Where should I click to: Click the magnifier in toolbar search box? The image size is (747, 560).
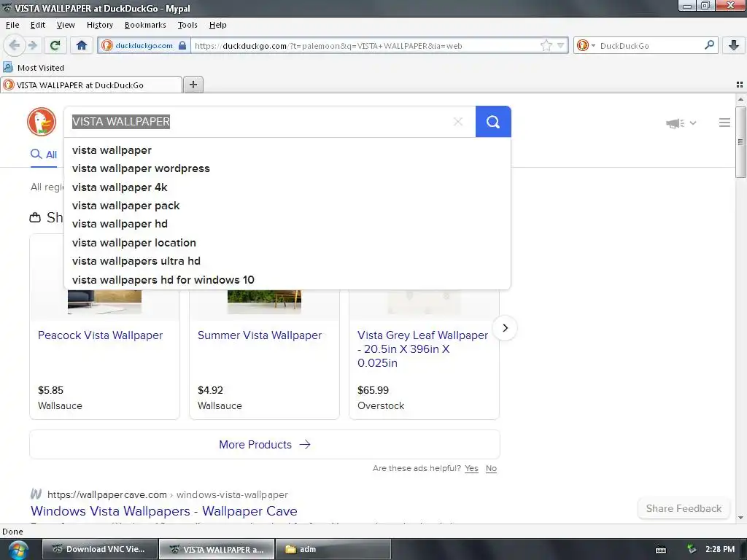coord(709,45)
